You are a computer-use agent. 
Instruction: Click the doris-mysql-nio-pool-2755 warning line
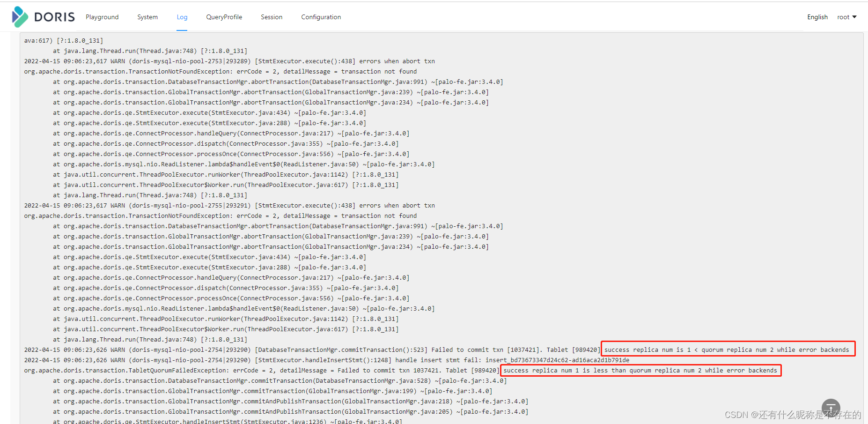point(229,206)
